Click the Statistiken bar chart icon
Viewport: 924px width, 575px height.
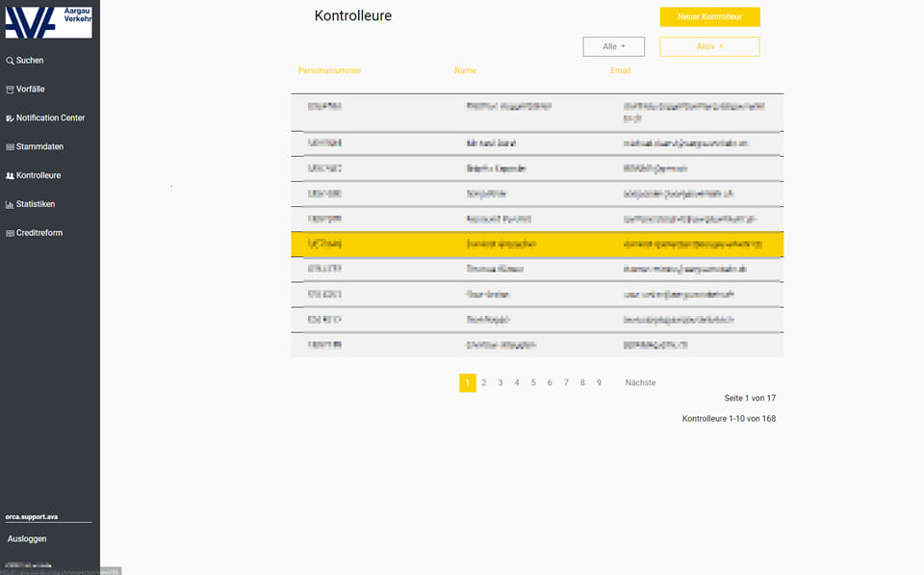pyautogui.click(x=10, y=205)
